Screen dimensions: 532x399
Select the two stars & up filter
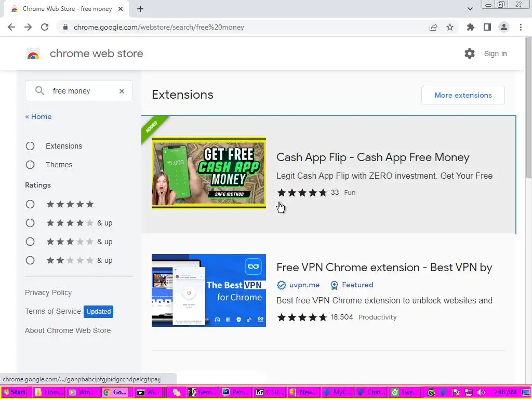(x=30, y=260)
